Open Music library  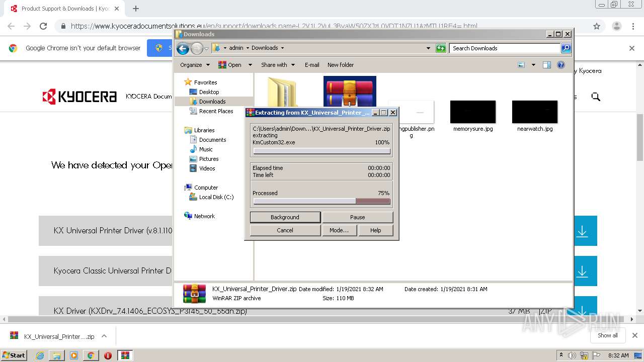pyautogui.click(x=206, y=149)
